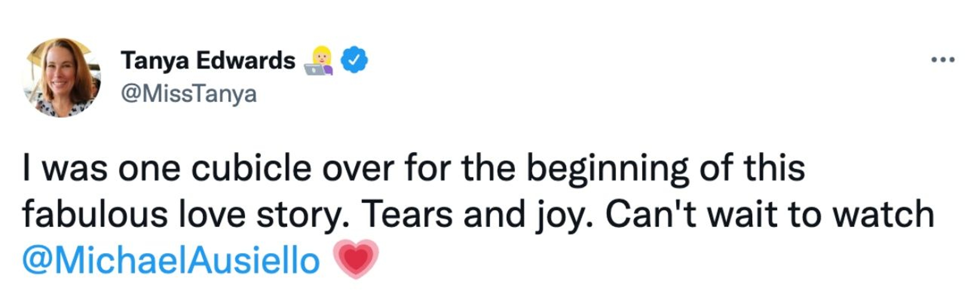Open the tweet's three-dot more options menu
Image resolution: width=980 pixels, height=303 pixels.
tap(943, 60)
